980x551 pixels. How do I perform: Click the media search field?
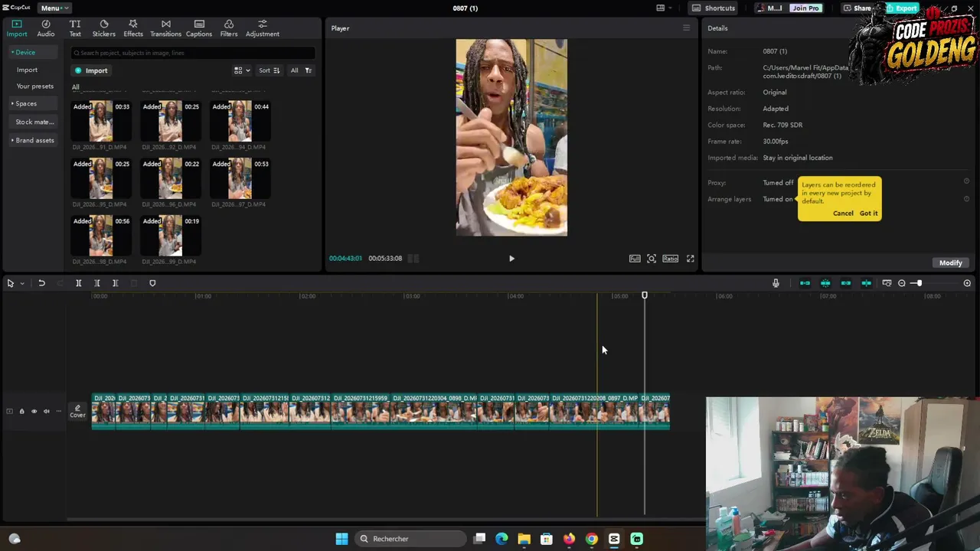click(x=192, y=53)
